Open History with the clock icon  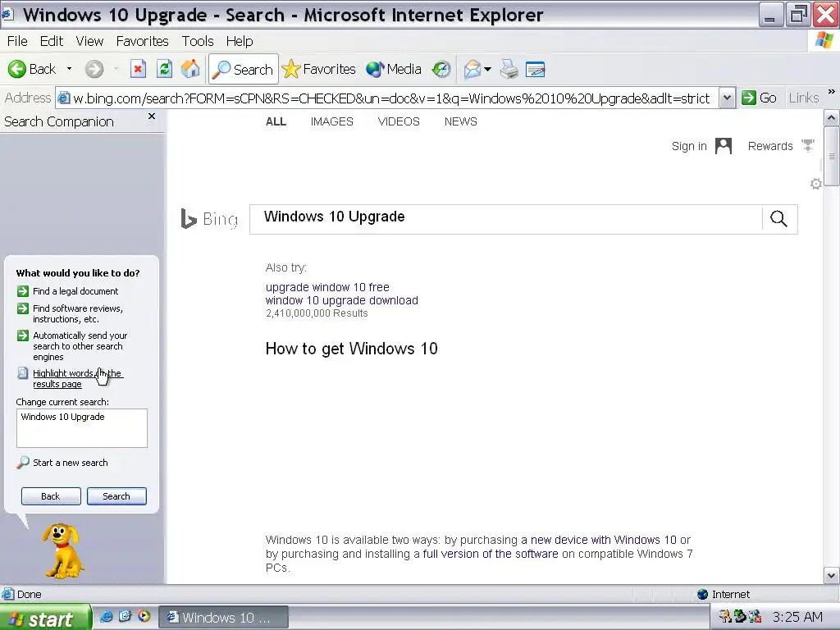(x=441, y=69)
